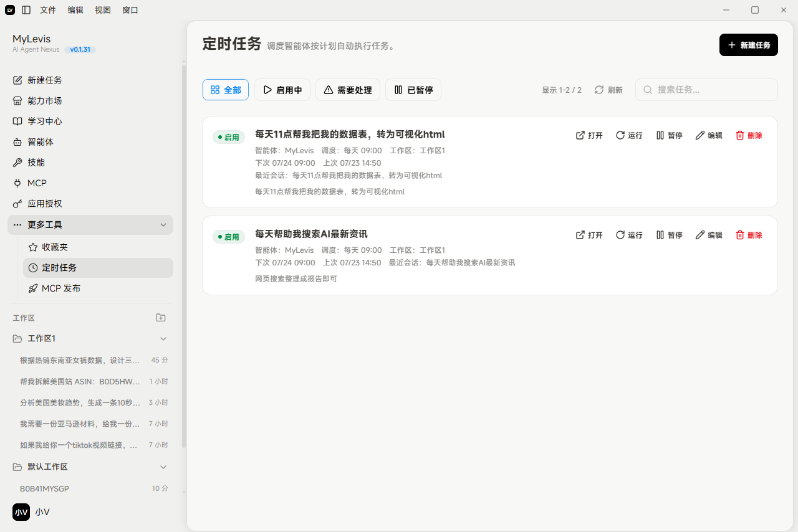Click the sidebar vertical scrollbar

184,255
